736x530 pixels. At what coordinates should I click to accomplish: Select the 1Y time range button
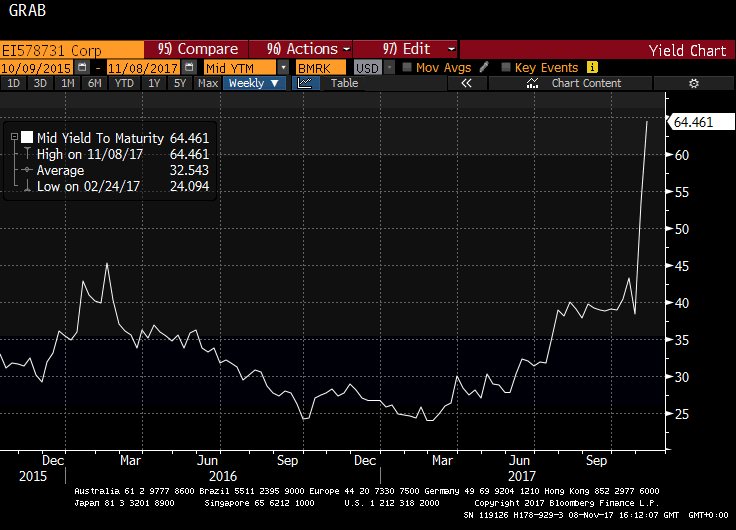coord(154,83)
